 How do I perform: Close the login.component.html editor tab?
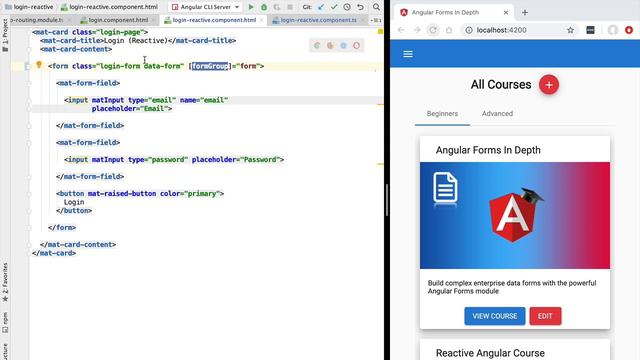coord(153,20)
